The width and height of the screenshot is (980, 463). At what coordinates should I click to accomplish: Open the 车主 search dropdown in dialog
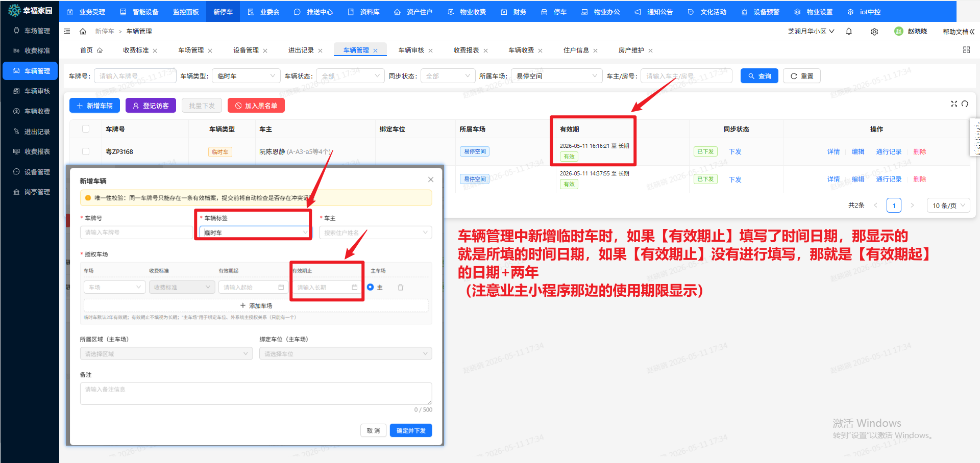click(x=376, y=233)
